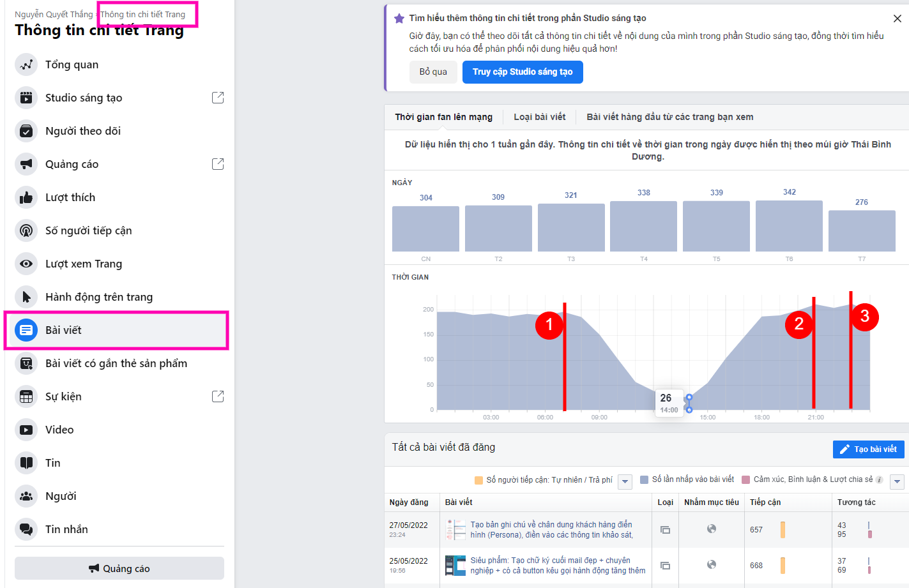Image resolution: width=909 pixels, height=588 pixels.
Task: Click globe targeting icon for 25/05/2022 post
Action: click(x=712, y=564)
